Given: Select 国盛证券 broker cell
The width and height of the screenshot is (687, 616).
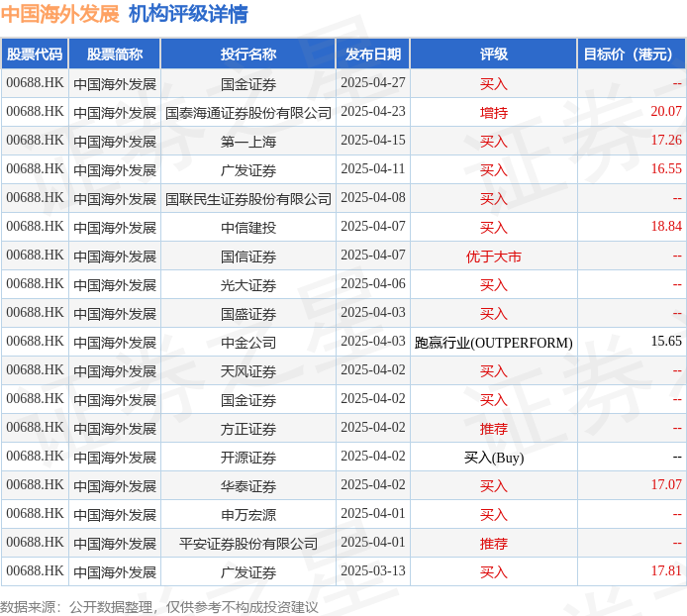Looking at the screenshot, I should click(x=248, y=314).
